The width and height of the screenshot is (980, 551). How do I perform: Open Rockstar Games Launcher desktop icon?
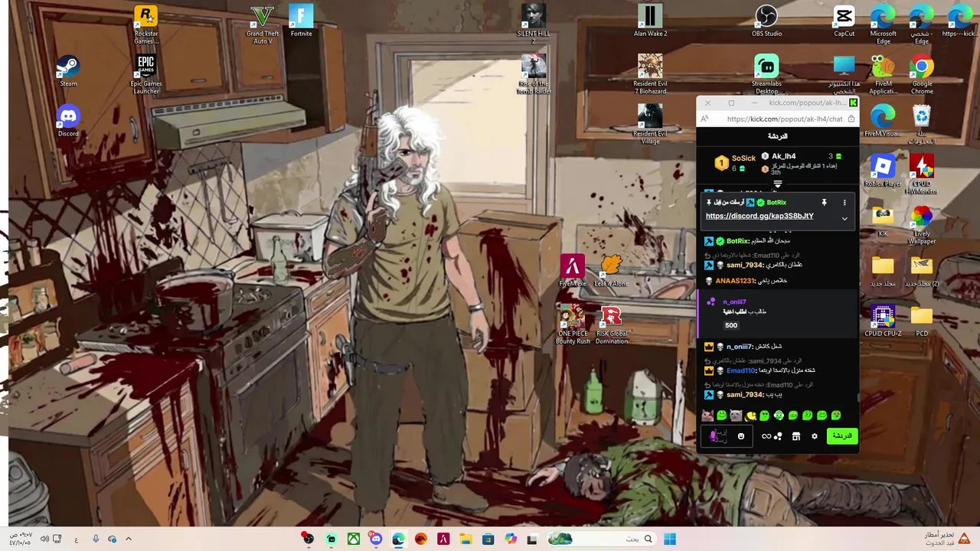146,25
